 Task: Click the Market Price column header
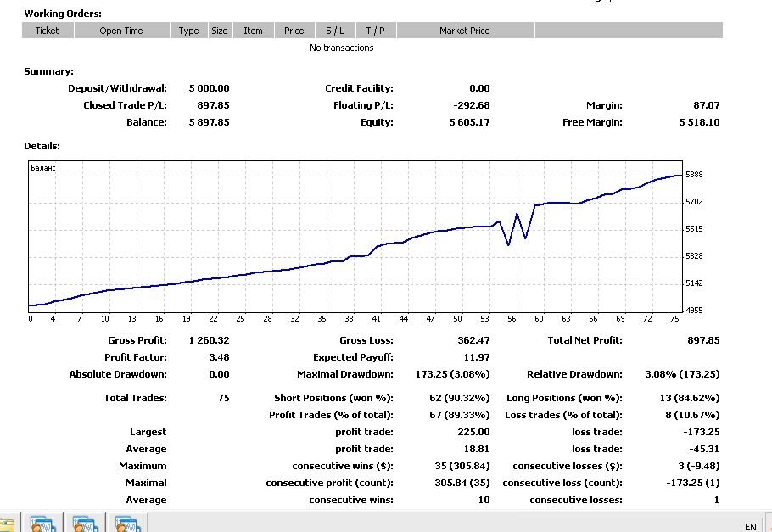[x=465, y=31]
